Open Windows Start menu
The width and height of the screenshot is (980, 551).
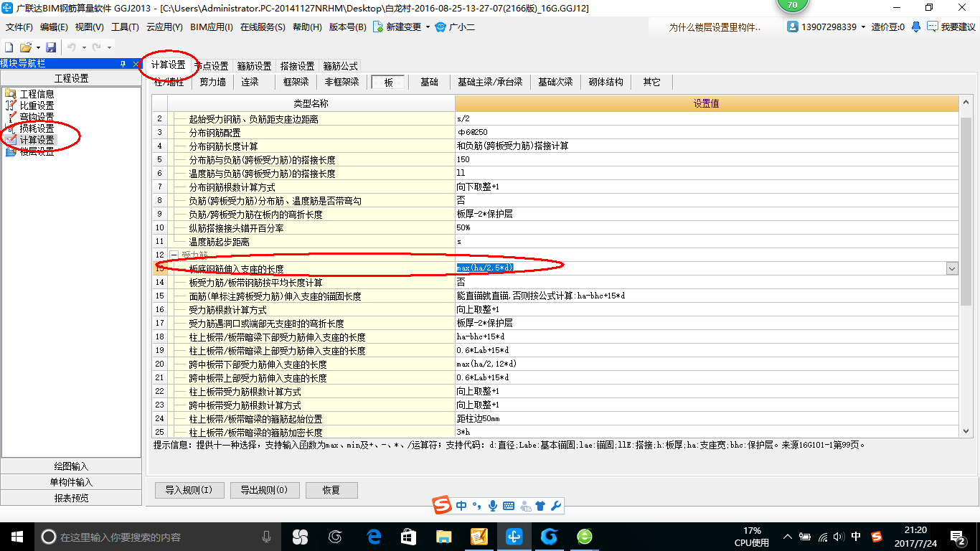click(x=17, y=537)
